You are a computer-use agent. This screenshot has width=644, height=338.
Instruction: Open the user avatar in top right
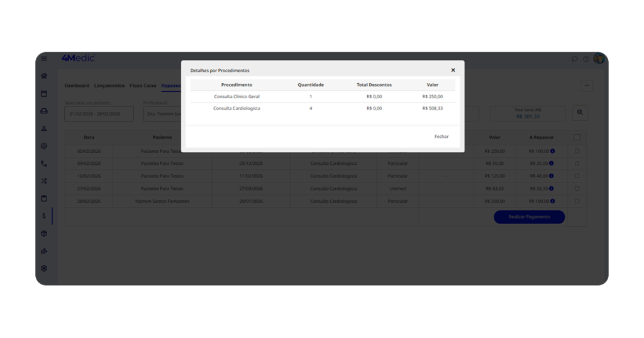pyautogui.click(x=599, y=59)
